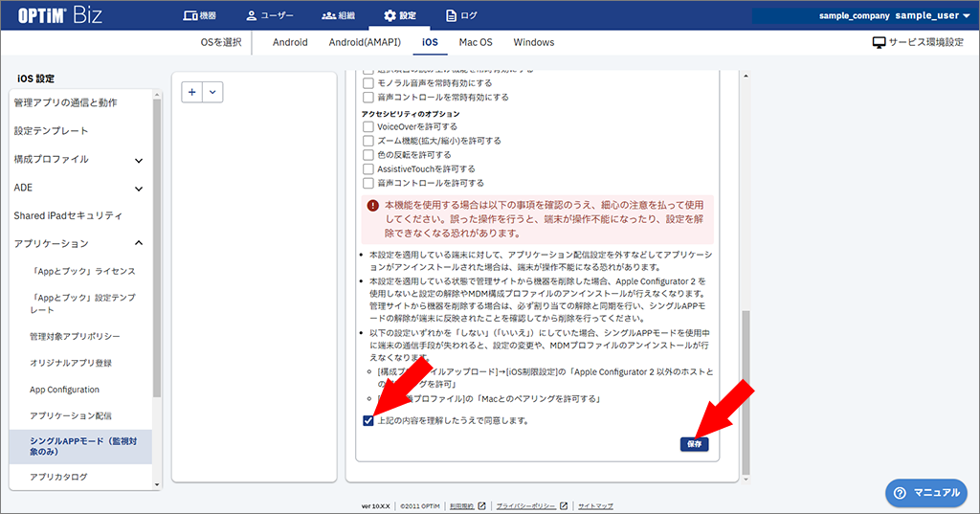This screenshot has height=514, width=980.
Task: Collapse the アプリケーション sidebar section
Action: pos(139,244)
